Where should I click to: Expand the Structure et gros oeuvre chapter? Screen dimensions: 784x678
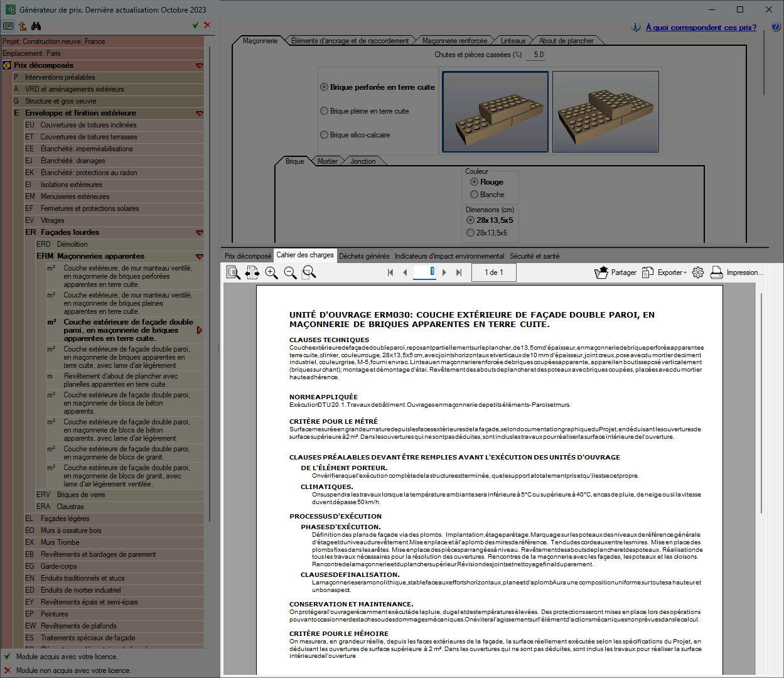coord(109,101)
